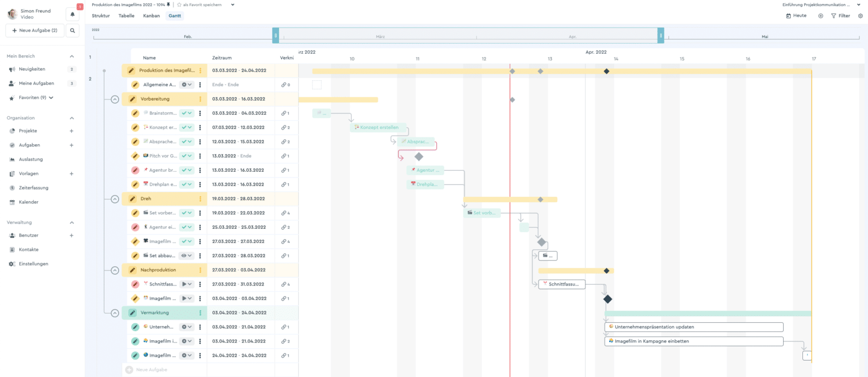Viewport: 868px width, 377px height.
Task: Collapse the Nachproduktion group
Action: tap(115, 270)
